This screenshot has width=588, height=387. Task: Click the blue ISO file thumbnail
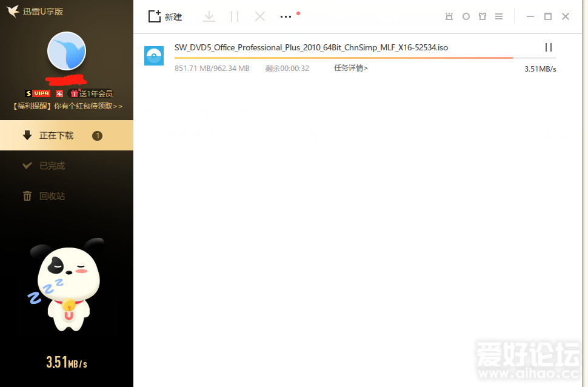[x=153, y=55]
